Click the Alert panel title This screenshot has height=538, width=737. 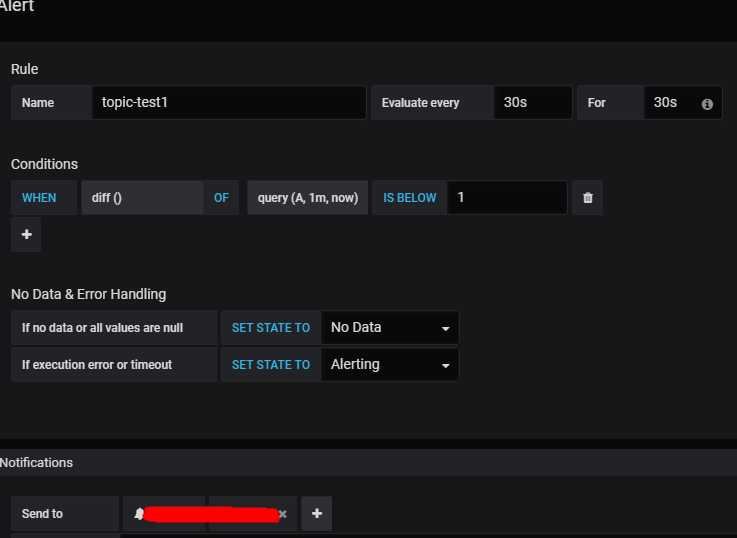pos(17,6)
